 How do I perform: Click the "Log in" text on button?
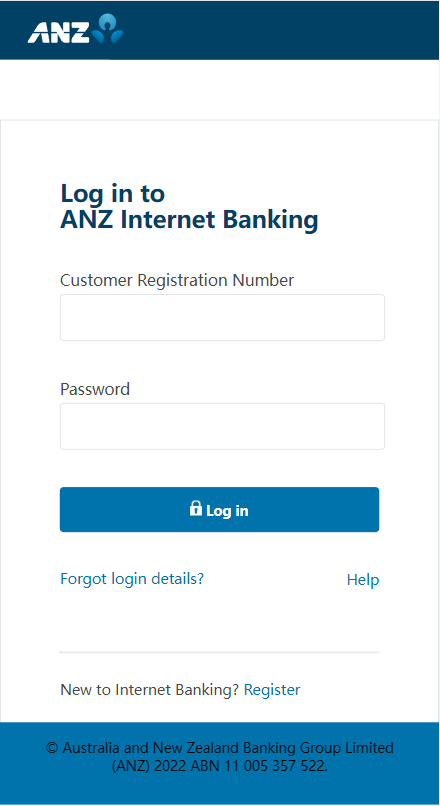(227, 510)
